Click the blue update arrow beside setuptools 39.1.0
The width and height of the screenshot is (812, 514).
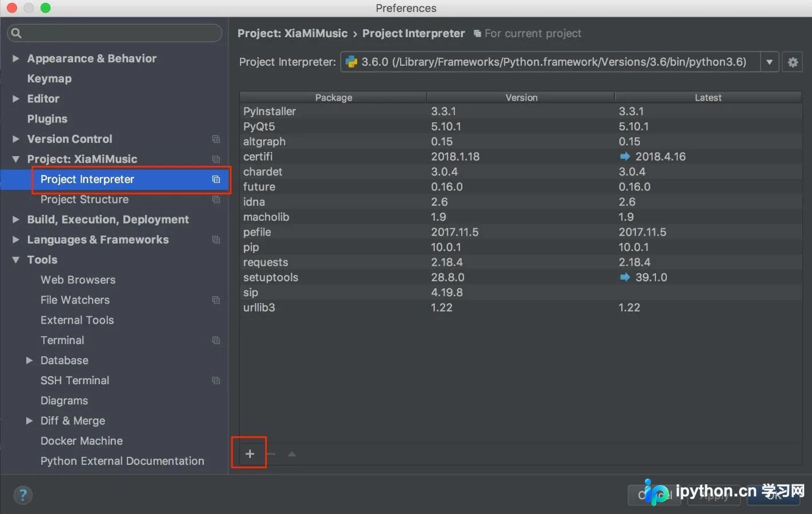click(x=625, y=277)
